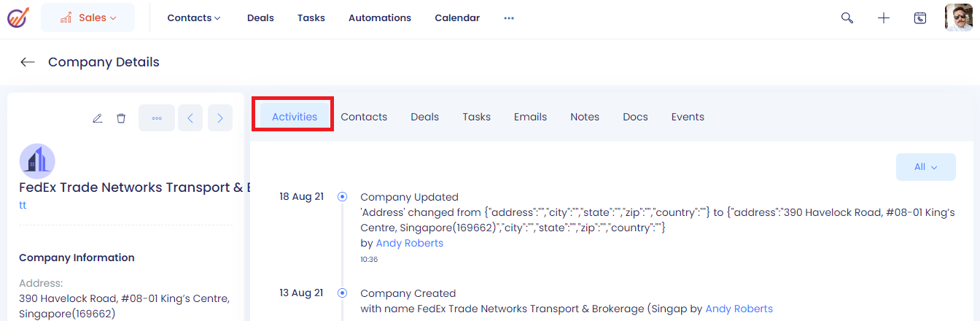Open the Sales module dropdown
Image resolution: width=980 pixels, height=321 pixels.
87,18
